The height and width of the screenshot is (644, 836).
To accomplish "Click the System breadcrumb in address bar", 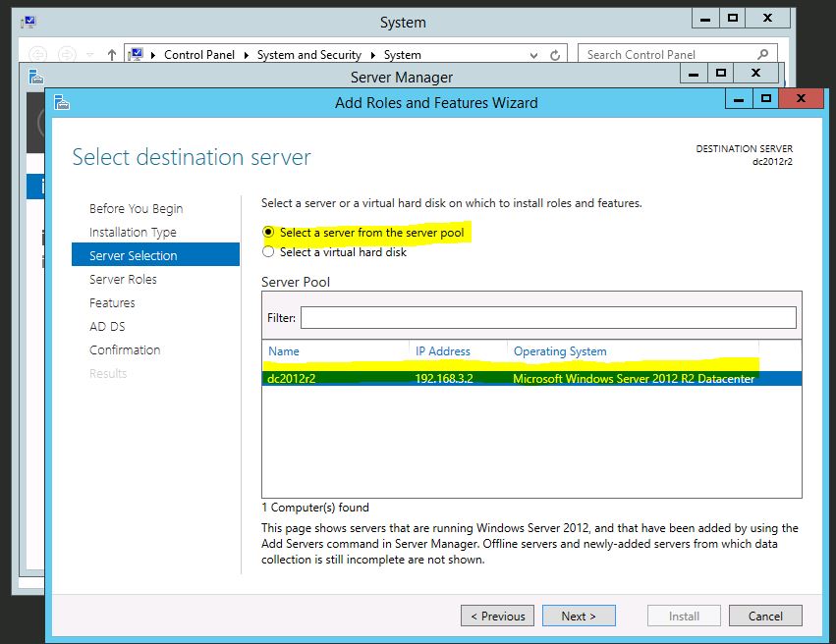I will (x=402, y=55).
